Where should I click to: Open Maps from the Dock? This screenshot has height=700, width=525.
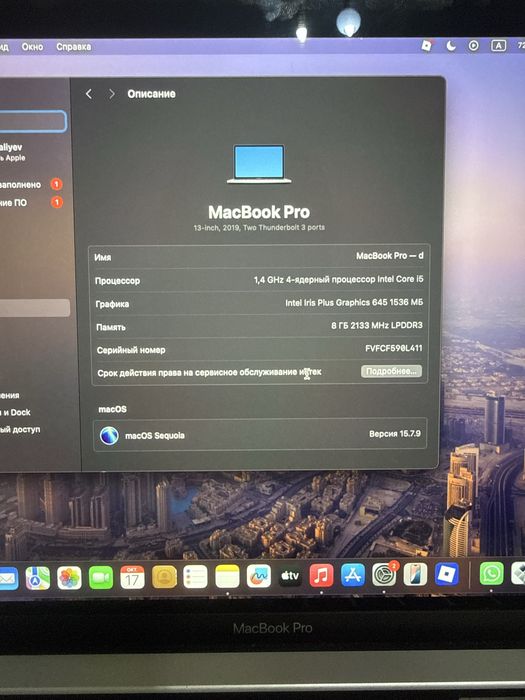38,578
